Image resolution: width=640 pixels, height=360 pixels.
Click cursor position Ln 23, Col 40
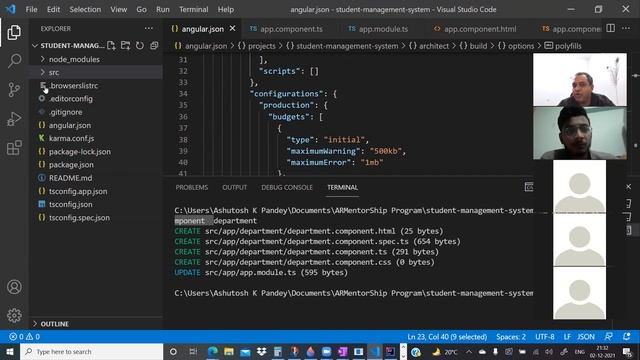[447, 337]
